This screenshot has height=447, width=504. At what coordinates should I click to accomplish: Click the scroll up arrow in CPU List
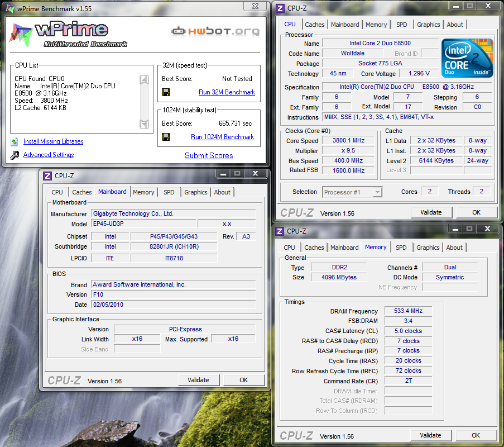click(145, 79)
